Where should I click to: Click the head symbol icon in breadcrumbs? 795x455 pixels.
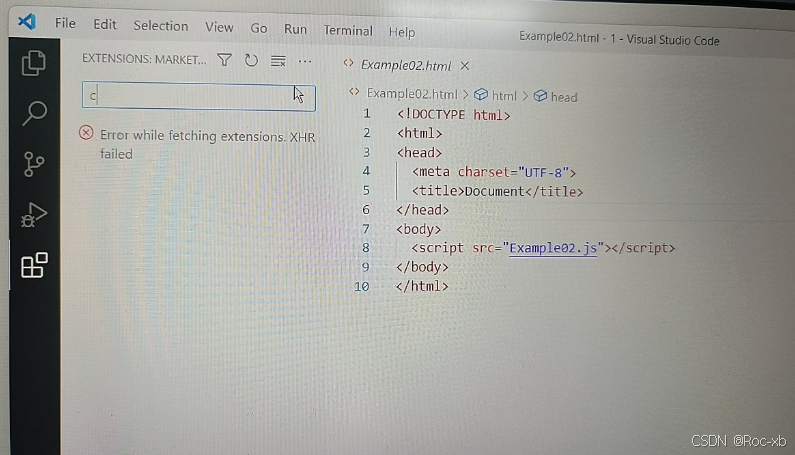coord(540,95)
